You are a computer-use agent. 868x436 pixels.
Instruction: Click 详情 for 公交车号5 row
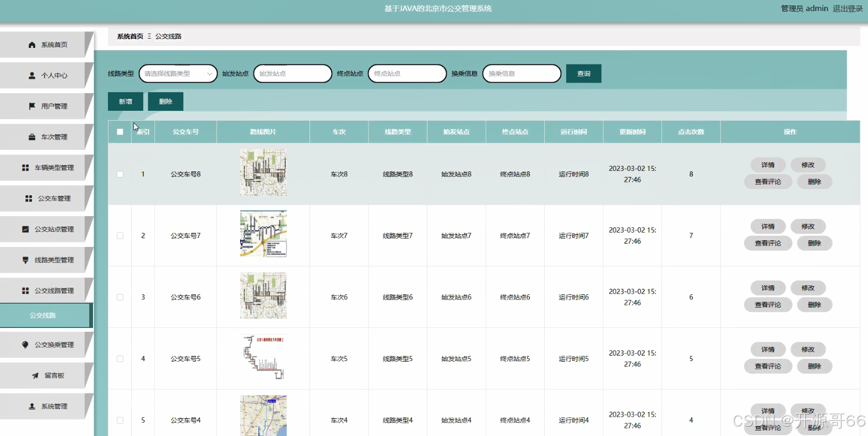[x=768, y=349]
